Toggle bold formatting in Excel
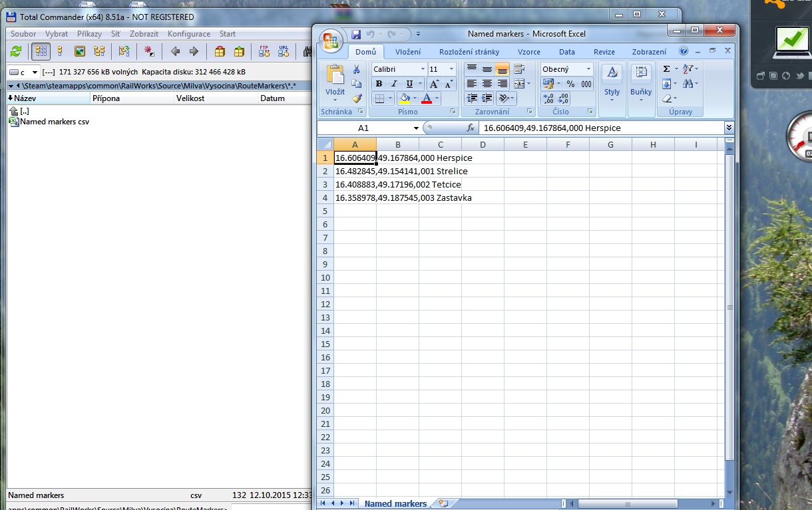 click(379, 84)
